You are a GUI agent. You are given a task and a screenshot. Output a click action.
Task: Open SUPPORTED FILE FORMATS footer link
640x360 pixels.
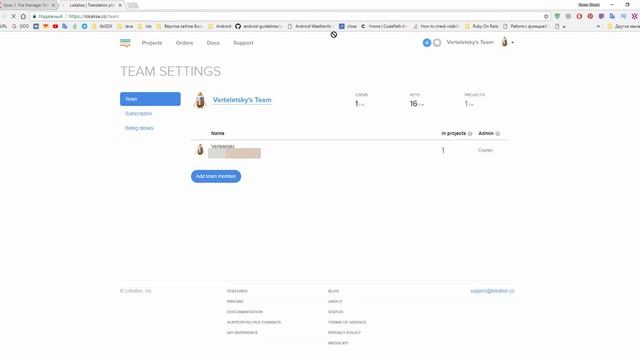(254, 322)
